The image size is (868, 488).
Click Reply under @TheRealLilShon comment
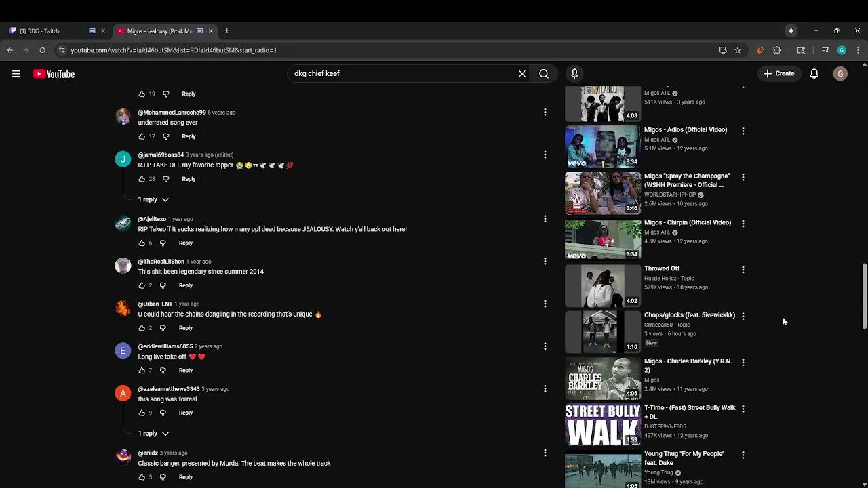coord(186,285)
